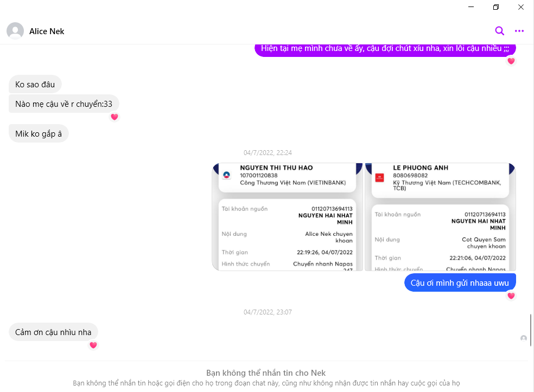Click the 'Cảm ơn cậu nhìu nha' message
The width and height of the screenshot is (534, 392).
click(x=53, y=332)
